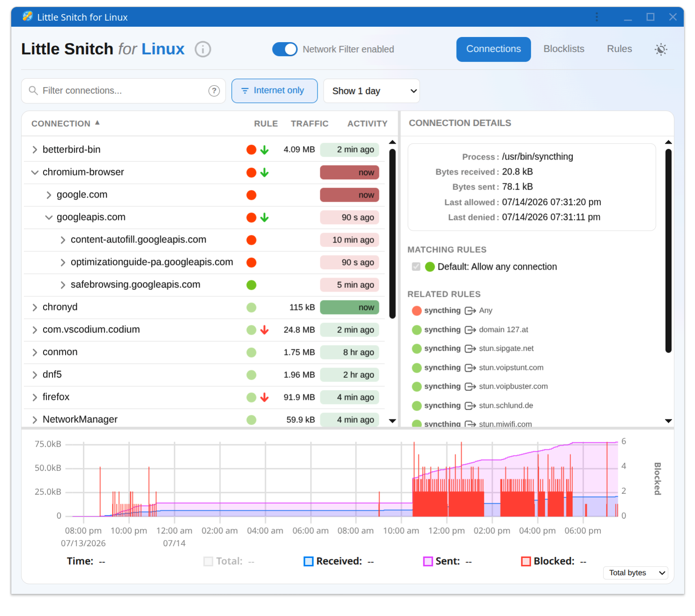
Task: Open the three-dot menu in title bar
Action: 596,17
